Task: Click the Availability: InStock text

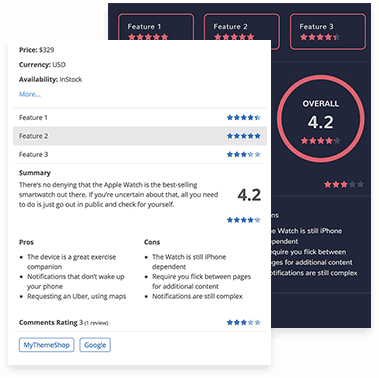Action: pos(50,79)
